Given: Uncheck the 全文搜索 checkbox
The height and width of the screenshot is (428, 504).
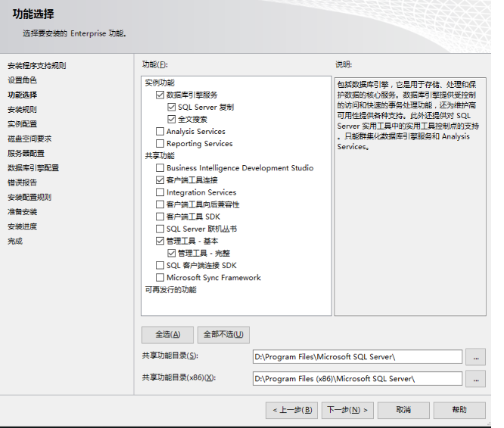Looking at the screenshot, I should (x=171, y=120).
